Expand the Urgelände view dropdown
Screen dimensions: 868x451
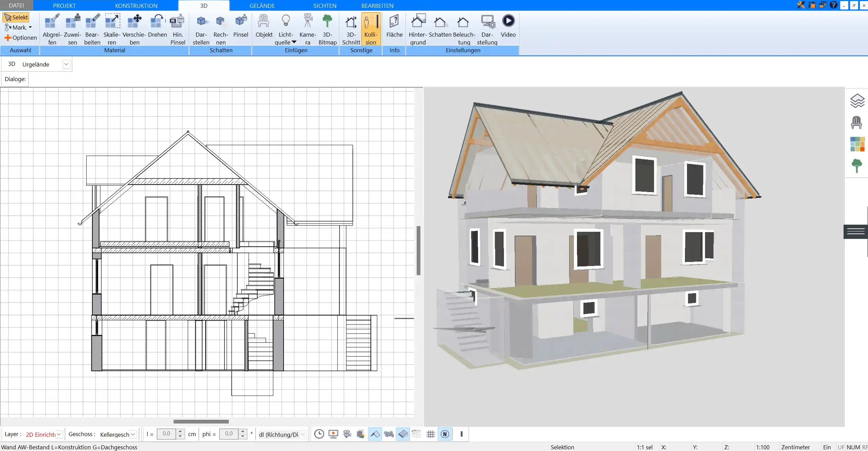(66, 64)
